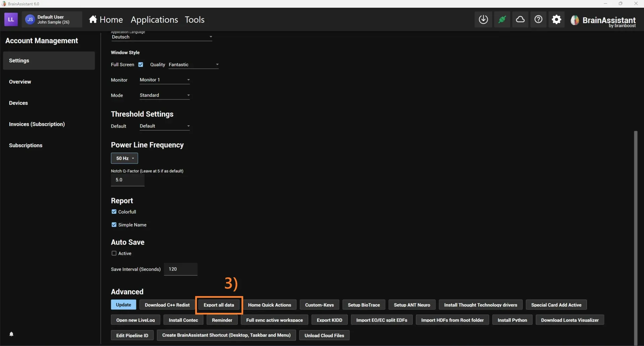Expand the Threshold Settings Default dropdown
Viewport: 644px width, 346px height.
165,126
